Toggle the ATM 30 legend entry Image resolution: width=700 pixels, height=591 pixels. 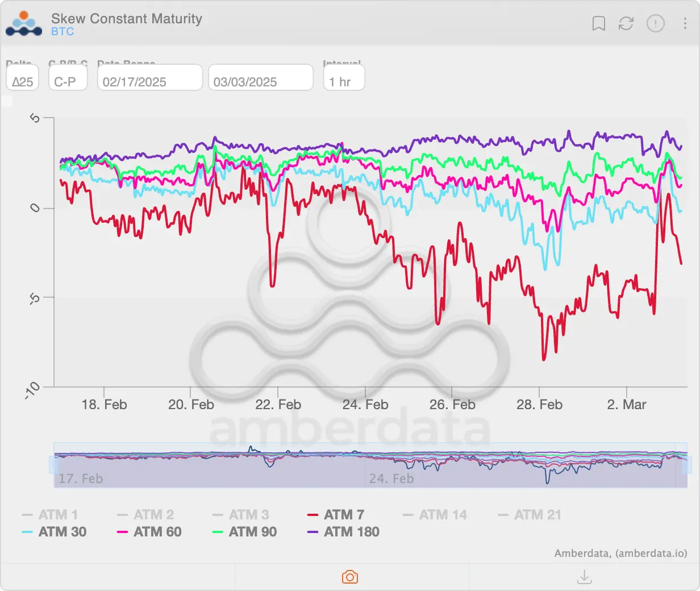tap(54, 532)
